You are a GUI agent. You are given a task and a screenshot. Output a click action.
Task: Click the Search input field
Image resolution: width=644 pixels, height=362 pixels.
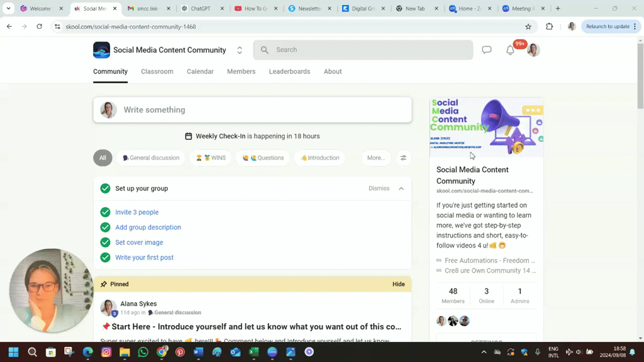pos(363,50)
